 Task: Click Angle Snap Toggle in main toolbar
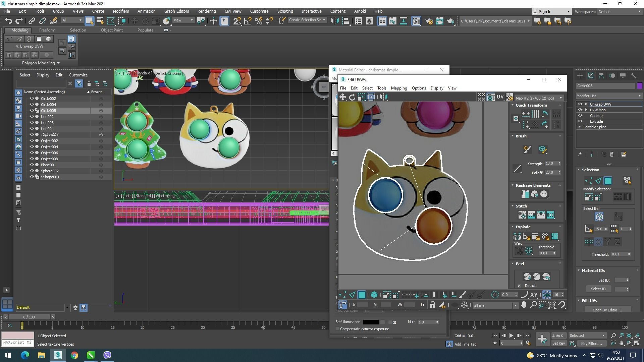coord(248,21)
